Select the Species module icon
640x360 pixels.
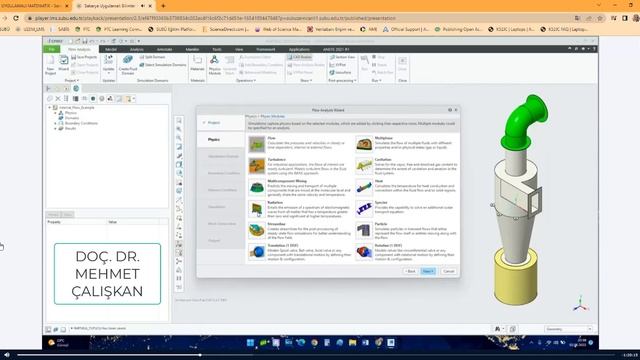click(364, 209)
